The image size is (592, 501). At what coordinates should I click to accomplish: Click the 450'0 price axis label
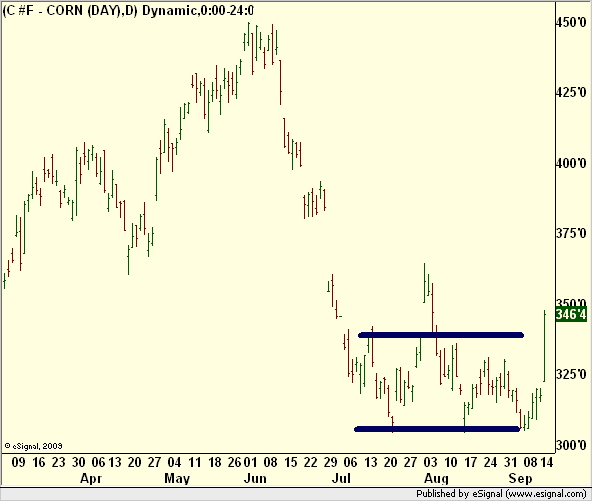[571, 22]
